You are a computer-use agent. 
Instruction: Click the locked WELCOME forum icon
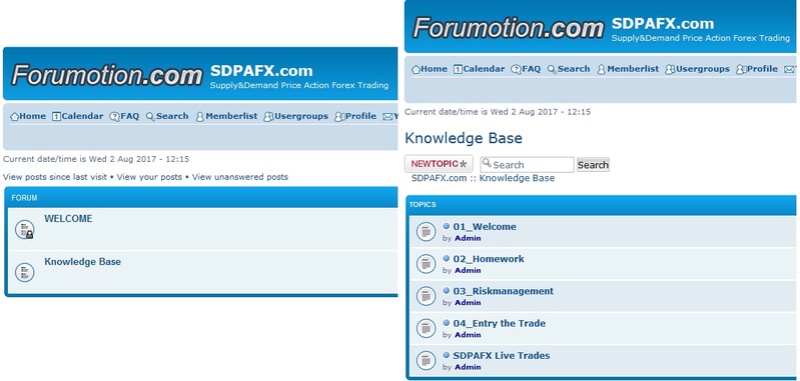24,230
